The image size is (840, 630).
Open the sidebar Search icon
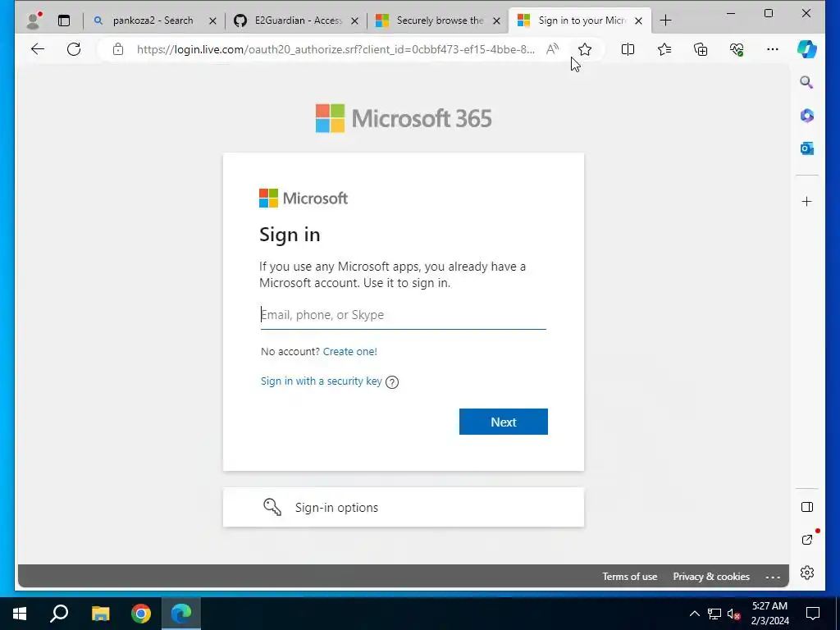[x=807, y=82]
